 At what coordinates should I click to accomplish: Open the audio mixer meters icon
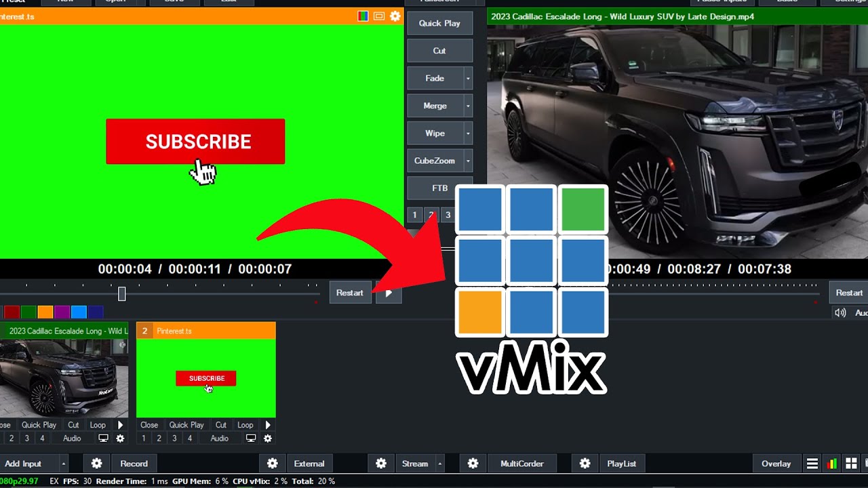tap(831, 464)
